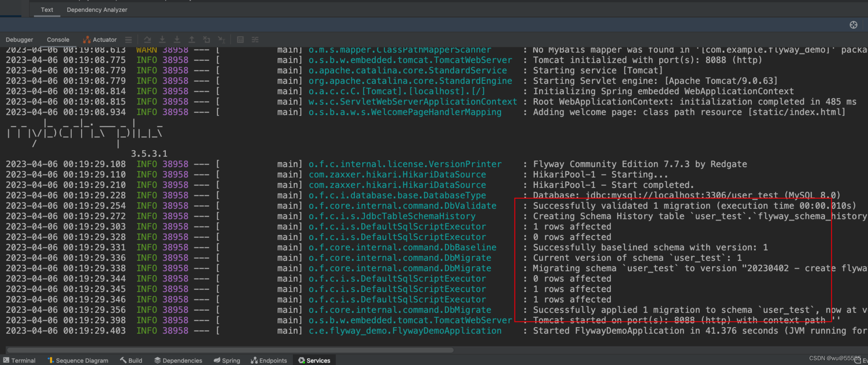Click timestamp 2023-04-06 00:19:29.254

66,206
